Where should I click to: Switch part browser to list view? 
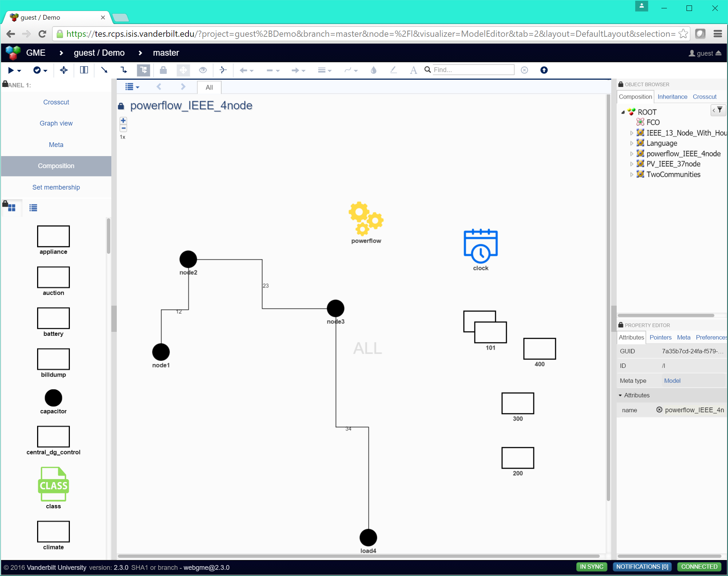pos(33,208)
